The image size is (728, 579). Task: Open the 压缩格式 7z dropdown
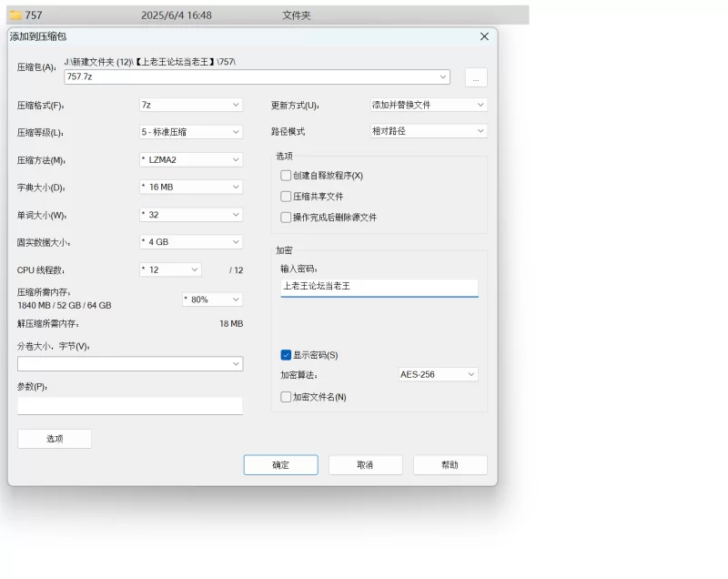click(191, 105)
